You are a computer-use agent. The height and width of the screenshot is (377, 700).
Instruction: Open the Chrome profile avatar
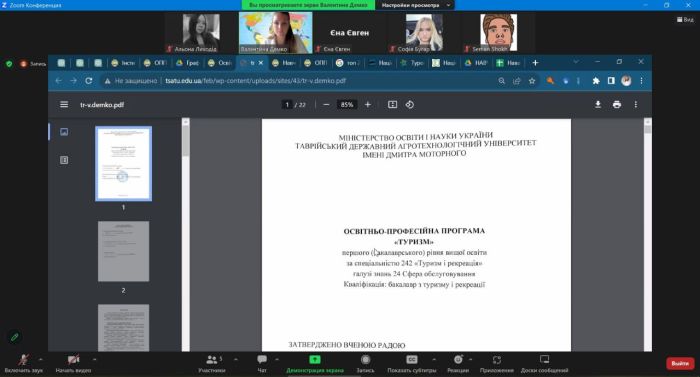coord(626,81)
